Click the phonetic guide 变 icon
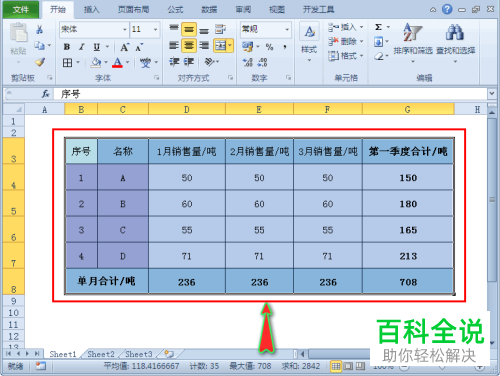 pyautogui.click(x=145, y=62)
